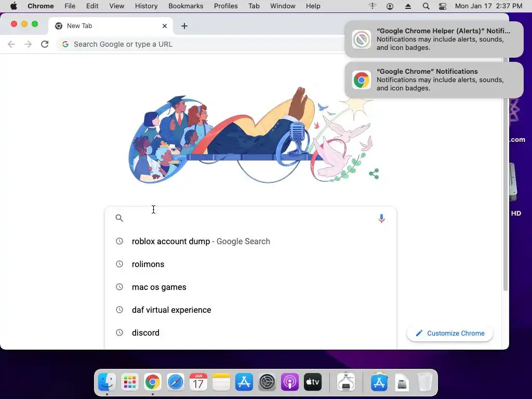Open Launchpad from the Dock
The image size is (532, 399).
point(130,382)
